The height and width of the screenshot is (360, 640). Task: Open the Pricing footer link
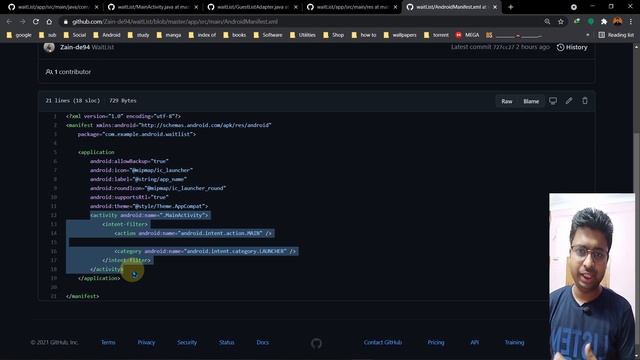436,342
